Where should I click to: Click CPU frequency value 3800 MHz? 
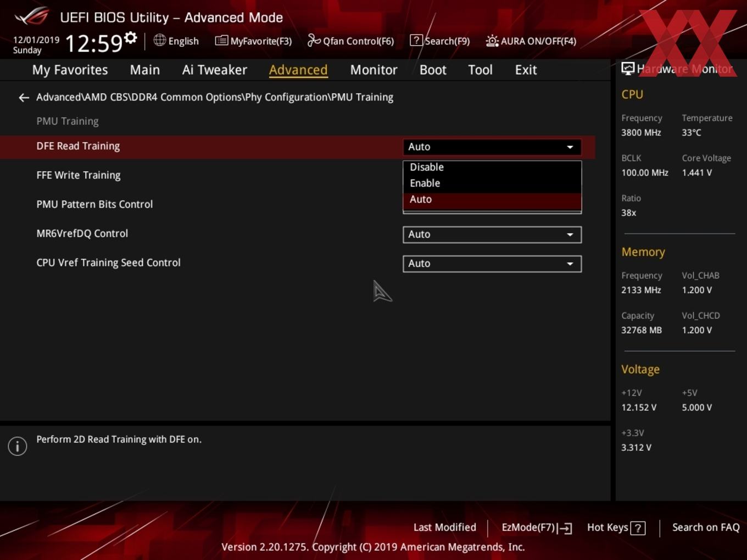tap(641, 133)
